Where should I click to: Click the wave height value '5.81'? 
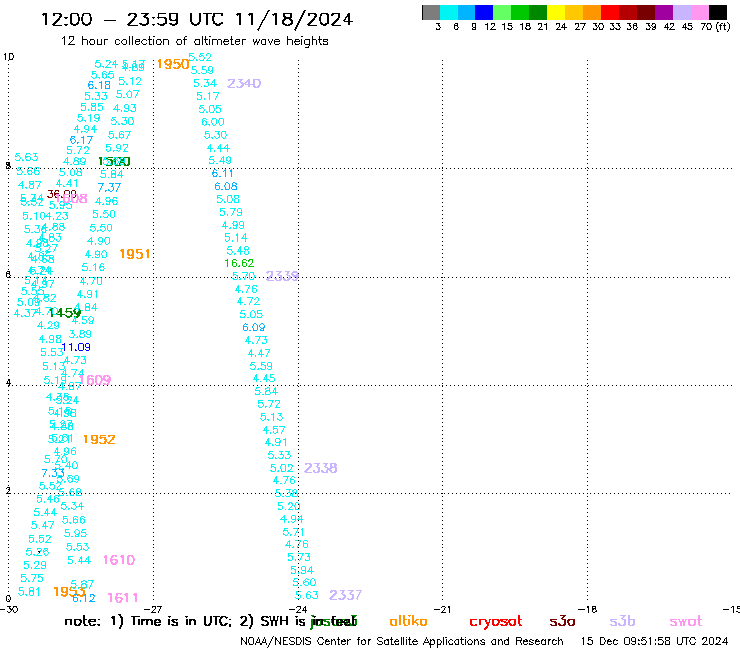coord(29,591)
